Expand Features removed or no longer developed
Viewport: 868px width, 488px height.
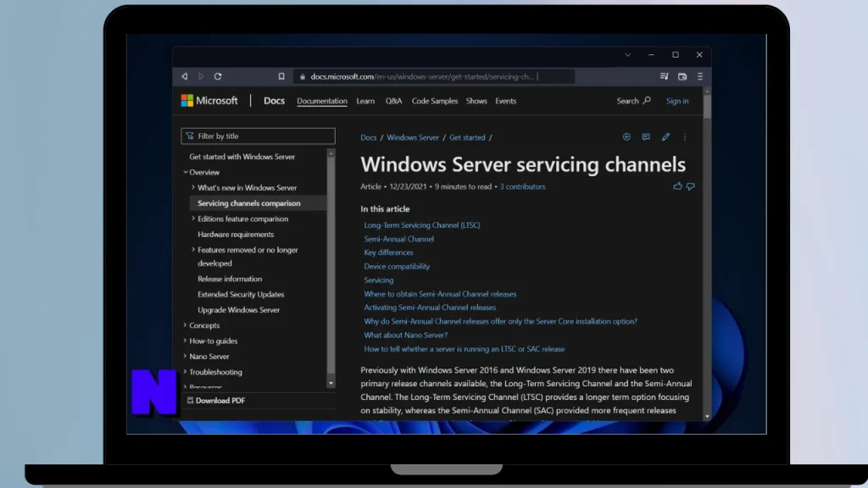(x=193, y=250)
